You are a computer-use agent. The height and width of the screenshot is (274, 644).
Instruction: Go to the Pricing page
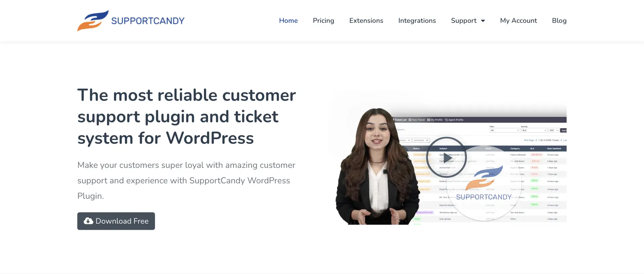323,20
